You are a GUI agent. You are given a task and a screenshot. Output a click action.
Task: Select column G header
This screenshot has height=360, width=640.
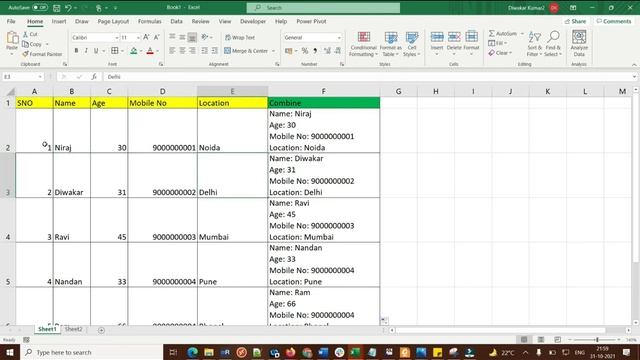(398, 91)
